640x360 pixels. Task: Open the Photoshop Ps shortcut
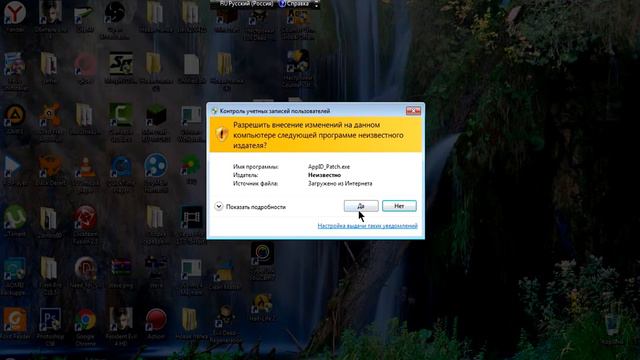pos(50,320)
